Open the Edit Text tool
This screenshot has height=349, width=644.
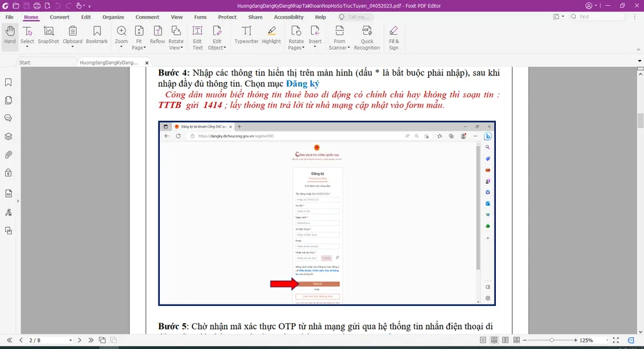tap(198, 37)
